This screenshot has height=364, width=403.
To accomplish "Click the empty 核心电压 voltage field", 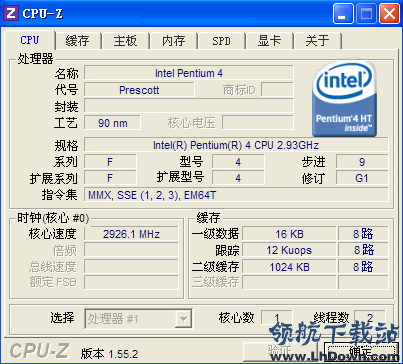I will (x=258, y=123).
